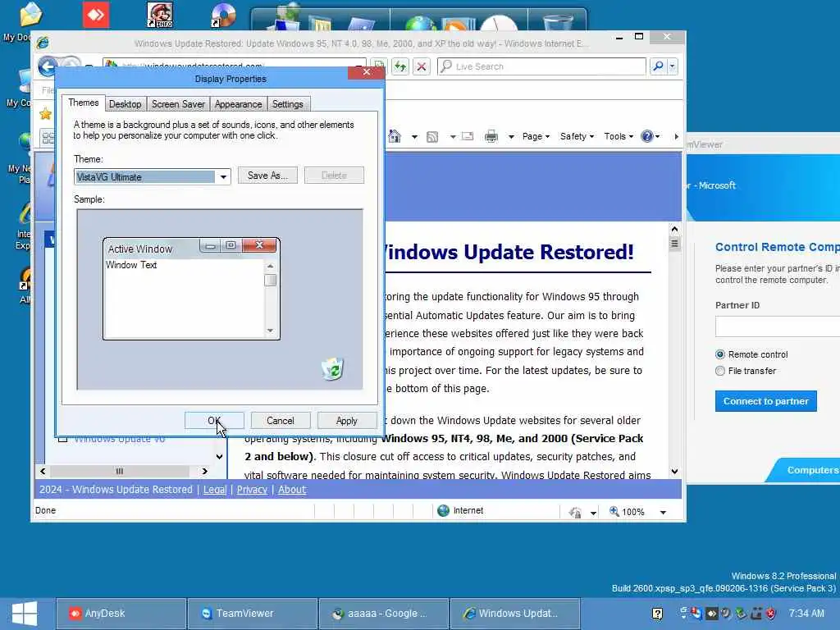Switch to AnyDesk in the taskbar

tap(121, 614)
